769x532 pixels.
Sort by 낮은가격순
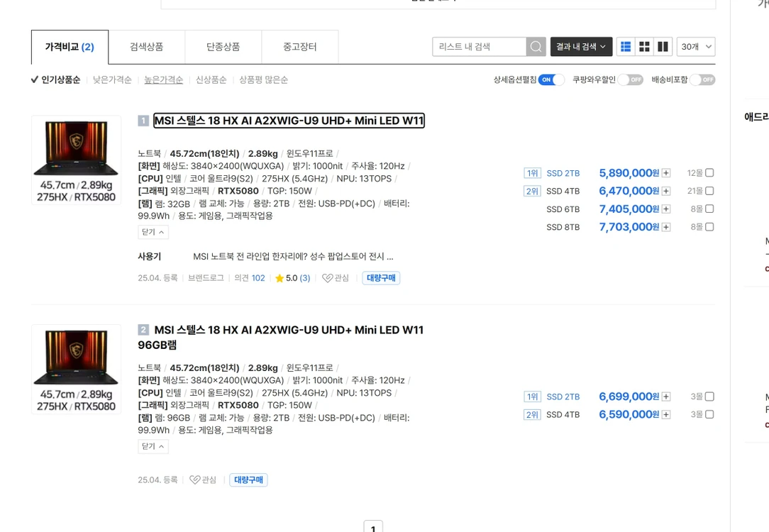click(112, 79)
